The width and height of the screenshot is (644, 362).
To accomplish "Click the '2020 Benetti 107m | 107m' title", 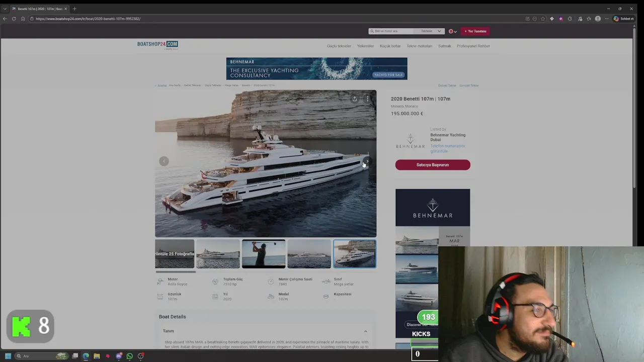I will (x=421, y=99).
